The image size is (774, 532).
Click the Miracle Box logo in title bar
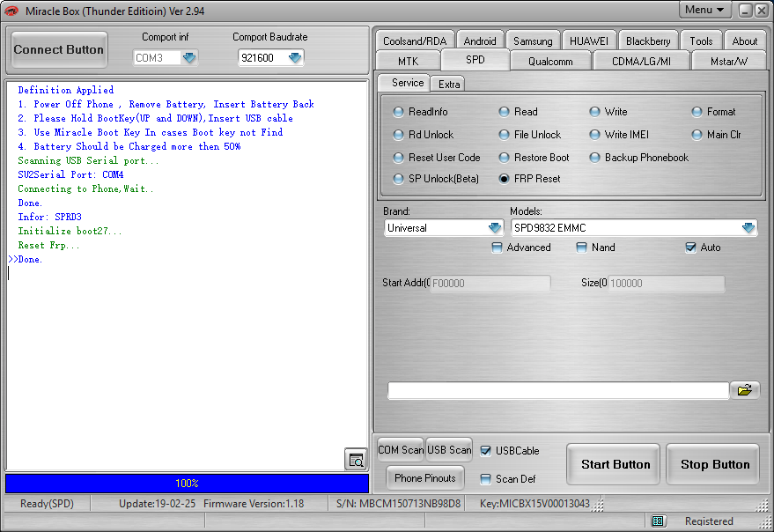[x=11, y=11]
